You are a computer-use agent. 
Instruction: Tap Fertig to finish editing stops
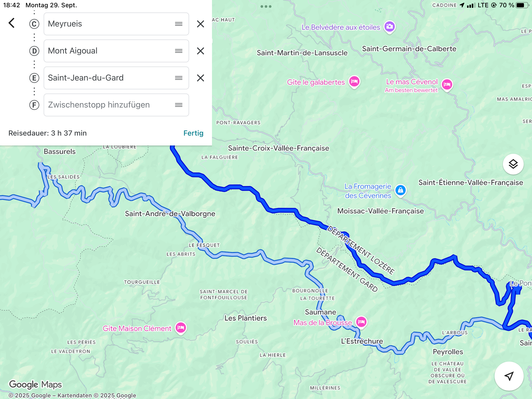[193, 133]
